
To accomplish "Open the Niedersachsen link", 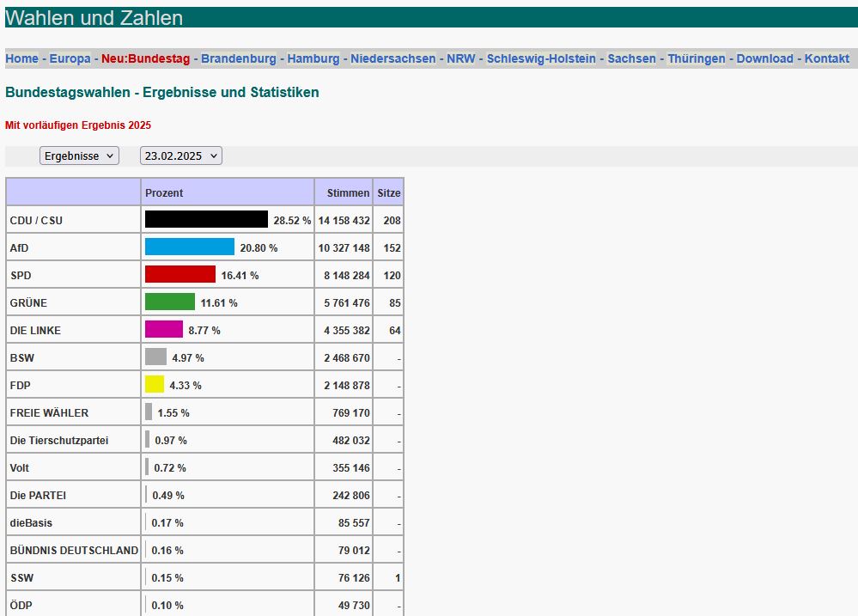I will (x=392, y=58).
